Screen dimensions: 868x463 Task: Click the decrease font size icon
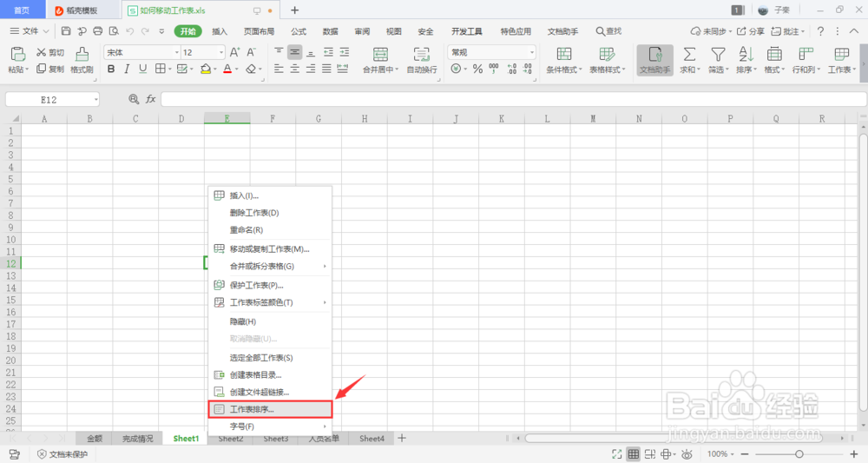pos(252,52)
